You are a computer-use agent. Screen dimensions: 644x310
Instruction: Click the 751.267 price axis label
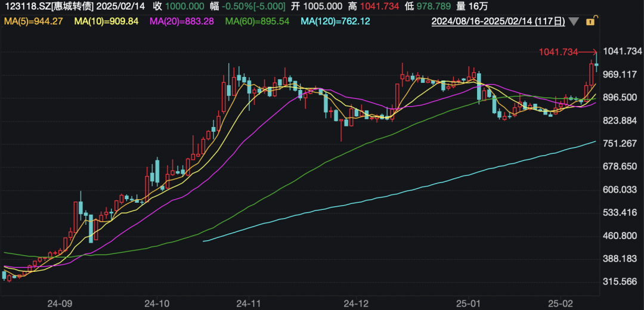(x=621, y=144)
